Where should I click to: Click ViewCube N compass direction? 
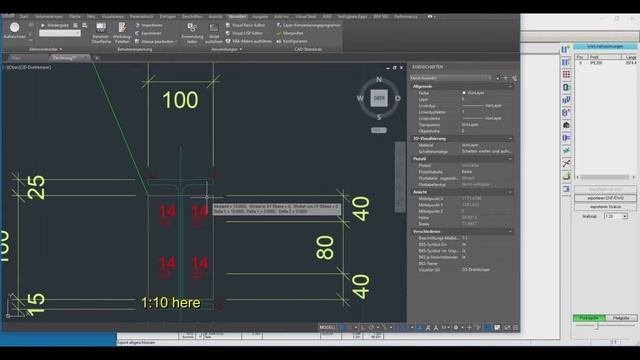click(379, 79)
